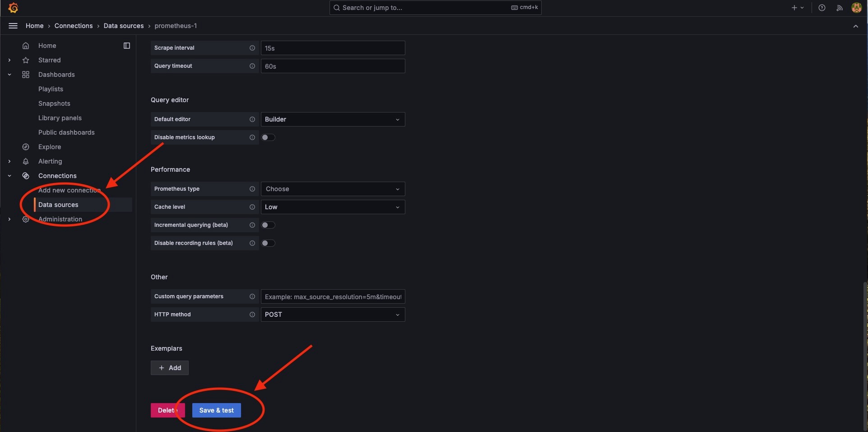Show info tooltip for Incremental querying
Viewport: 868px width, 432px height.
252,225
